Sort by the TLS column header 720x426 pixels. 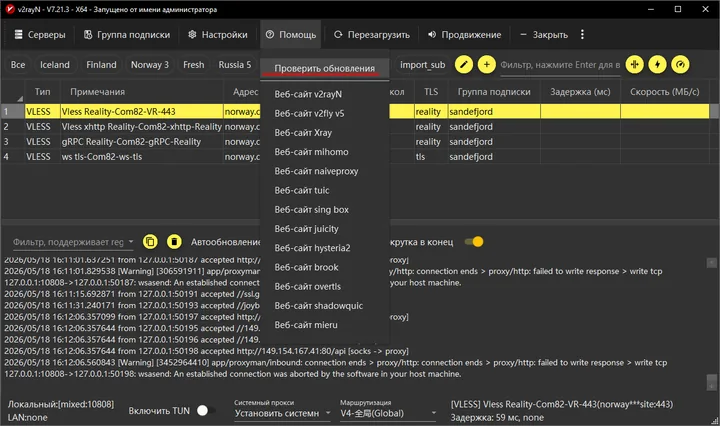(431, 92)
